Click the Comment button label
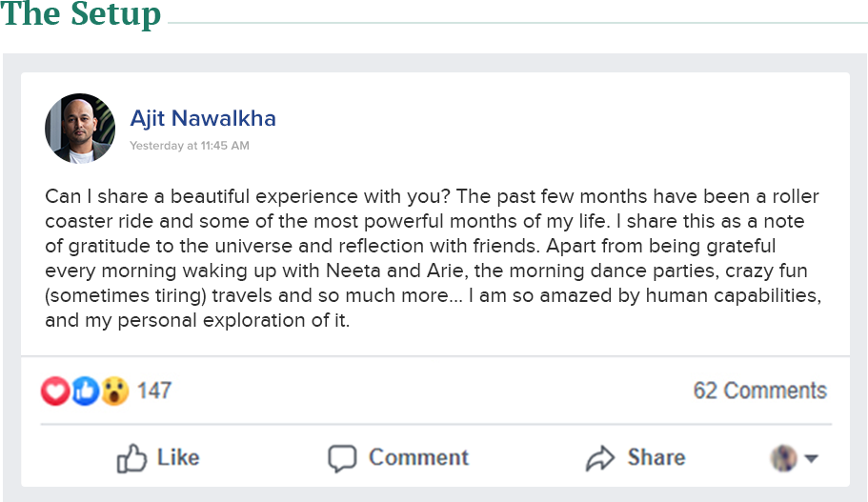 [419, 458]
